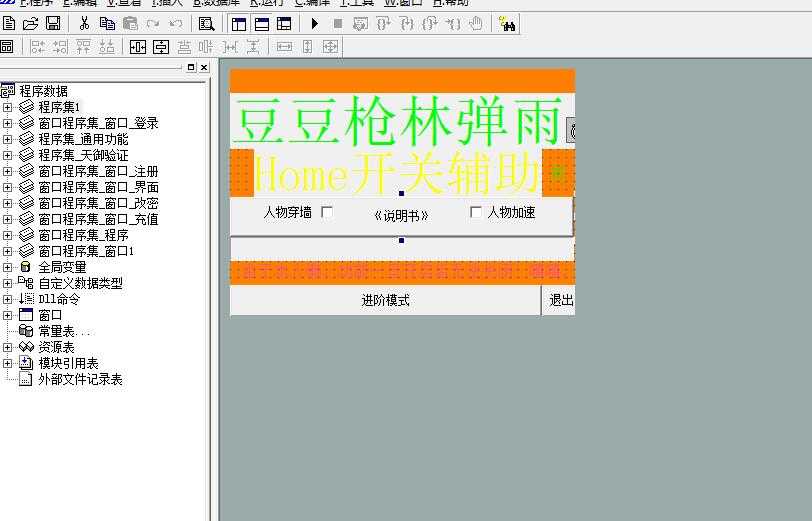This screenshot has height=521, width=812.
Task: Expand 程序集_通用功能 node
Action: click(x=7, y=139)
